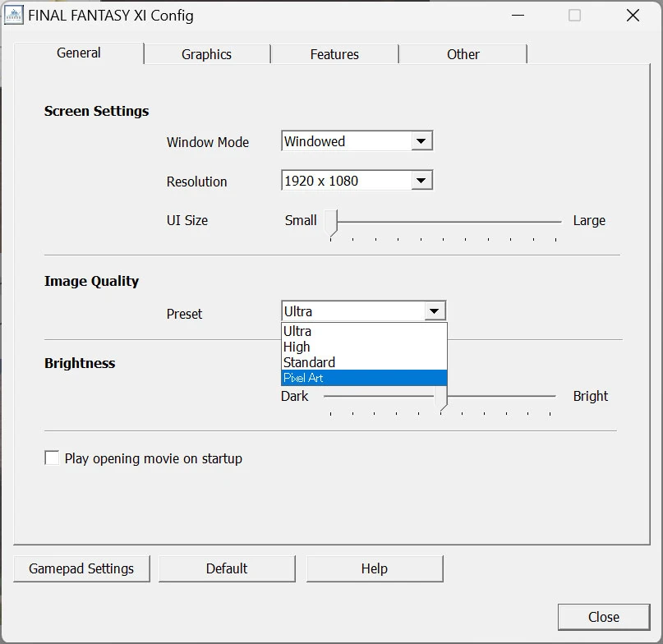Screen dimensions: 663x644
Task: Open the Help button
Action: point(375,568)
